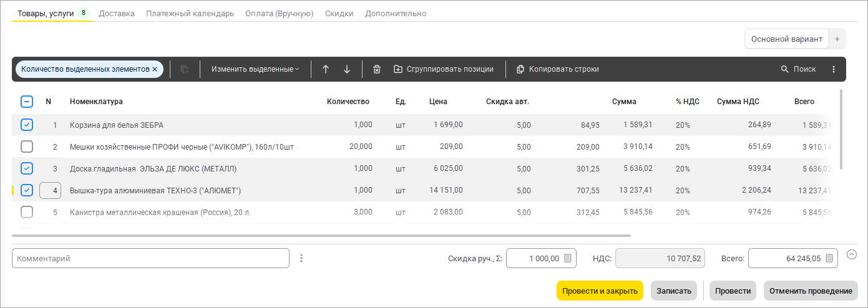Screen dimensions: 868x308
Task: Check row 2 Мешки хозяйственные ПРОФИ
Action: pyautogui.click(x=27, y=147)
